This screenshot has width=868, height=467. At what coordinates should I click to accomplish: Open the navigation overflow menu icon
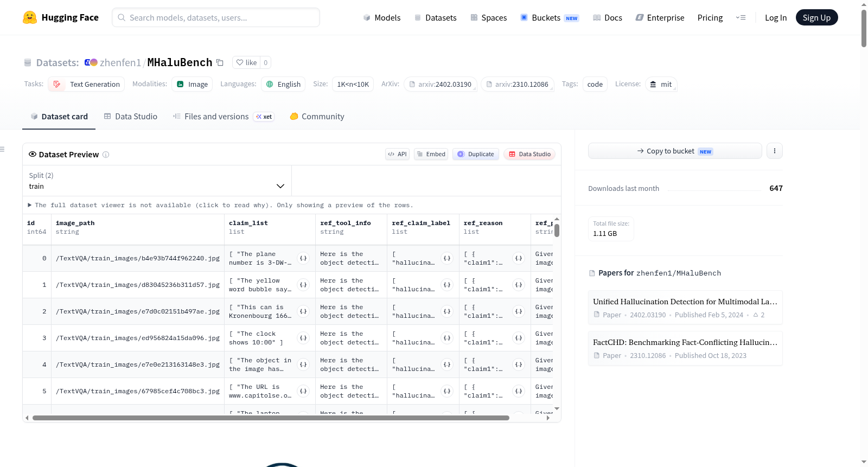coord(741,17)
